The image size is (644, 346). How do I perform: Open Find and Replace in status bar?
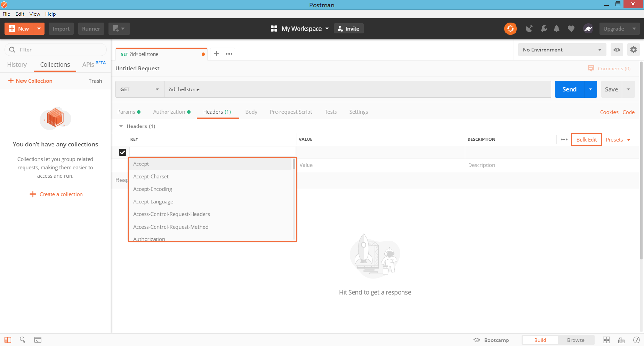[x=23, y=340]
